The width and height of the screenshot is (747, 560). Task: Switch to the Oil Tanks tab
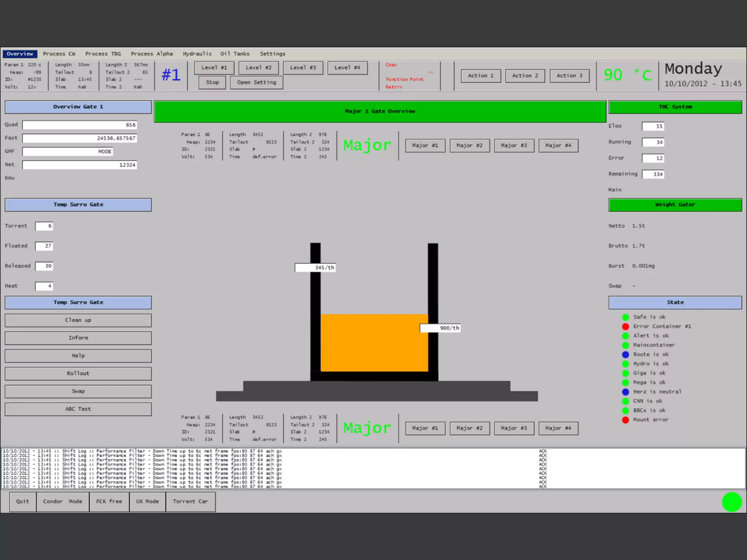click(235, 54)
